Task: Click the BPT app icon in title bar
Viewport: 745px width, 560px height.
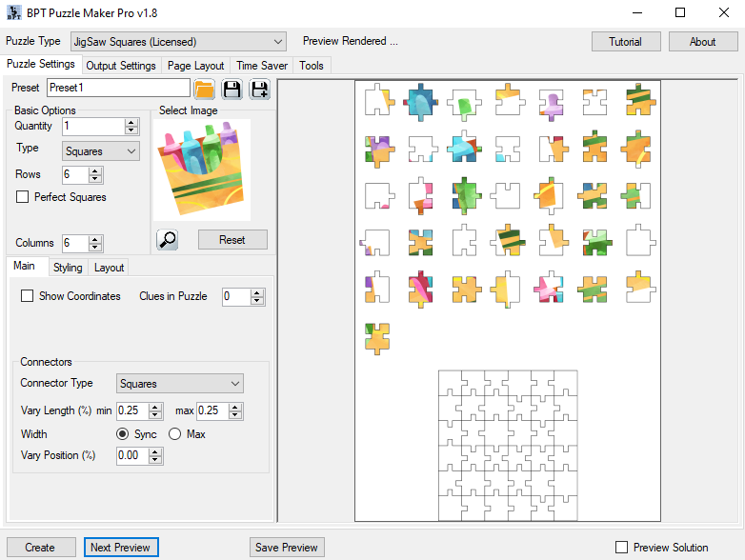Action: [x=12, y=12]
